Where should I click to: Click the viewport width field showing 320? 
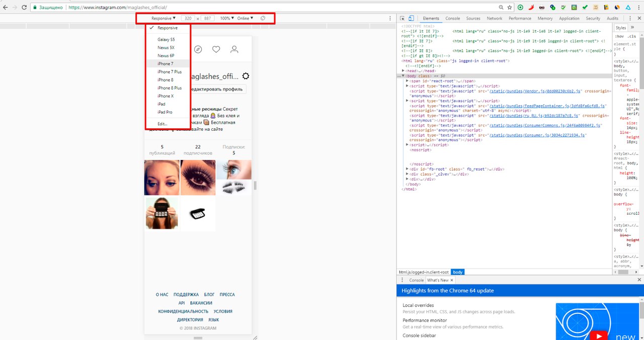(189, 18)
